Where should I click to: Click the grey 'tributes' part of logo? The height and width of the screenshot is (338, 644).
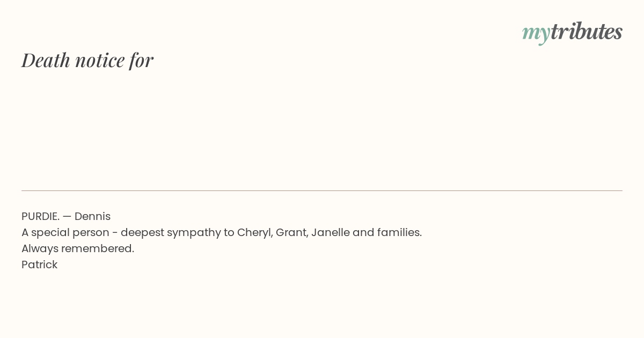tap(587, 31)
